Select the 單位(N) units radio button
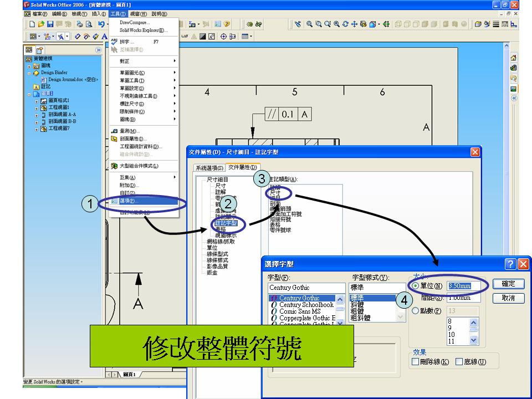This screenshot has height=399, width=532. pos(415,286)
